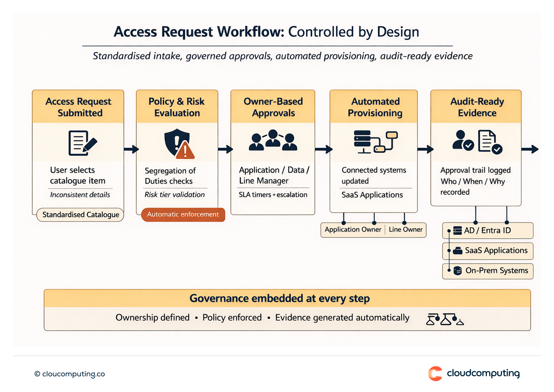Expand the arrow after Audit-Ready Evidence

(530, 149)
